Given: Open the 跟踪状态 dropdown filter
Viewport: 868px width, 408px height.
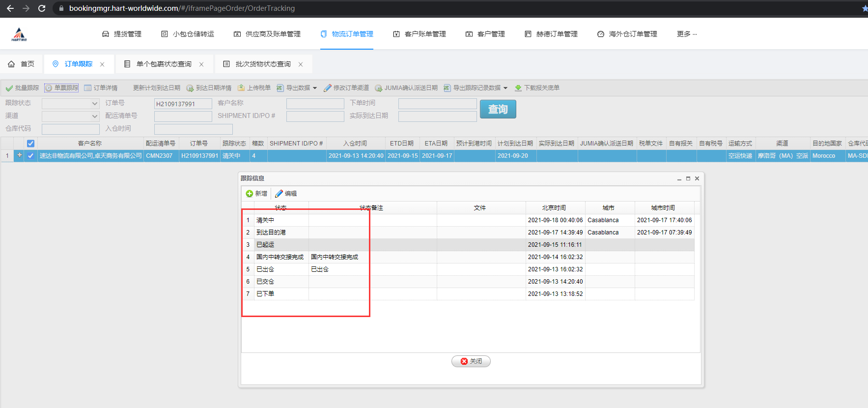Looking at the screenshot, I should tap(95, 104).
